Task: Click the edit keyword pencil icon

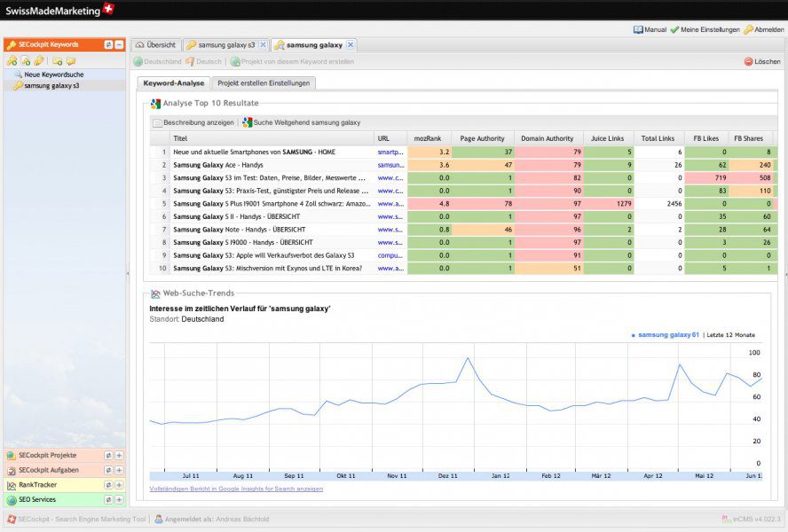Action: click(39, 61)
